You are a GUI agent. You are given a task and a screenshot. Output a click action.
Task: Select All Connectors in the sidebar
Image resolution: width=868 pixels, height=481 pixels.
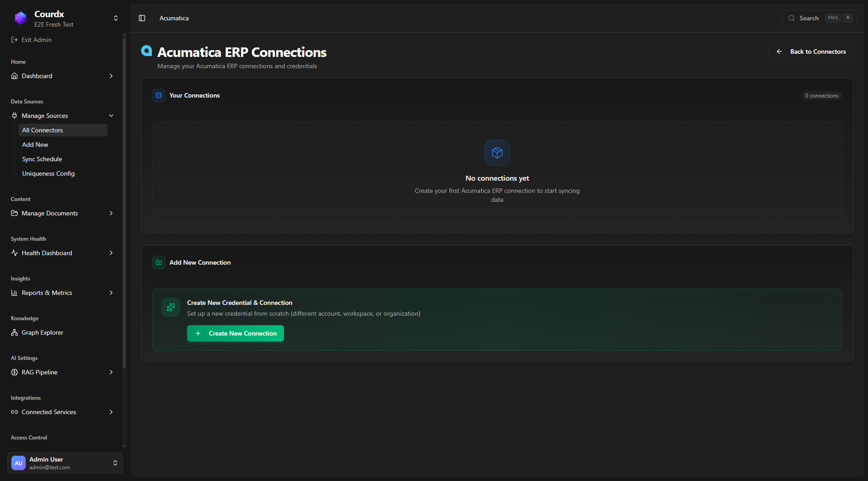[42, 130]
